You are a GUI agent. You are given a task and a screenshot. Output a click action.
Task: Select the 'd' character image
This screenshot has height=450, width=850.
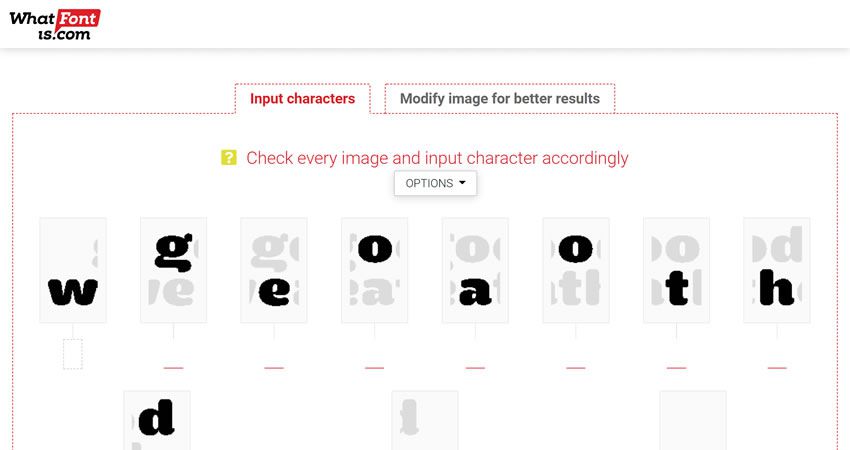click(x=157, y=418)
